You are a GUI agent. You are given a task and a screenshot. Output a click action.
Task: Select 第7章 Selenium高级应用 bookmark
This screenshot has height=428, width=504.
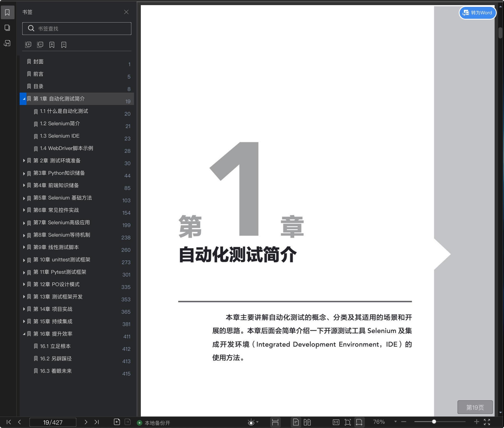[77, 223]
